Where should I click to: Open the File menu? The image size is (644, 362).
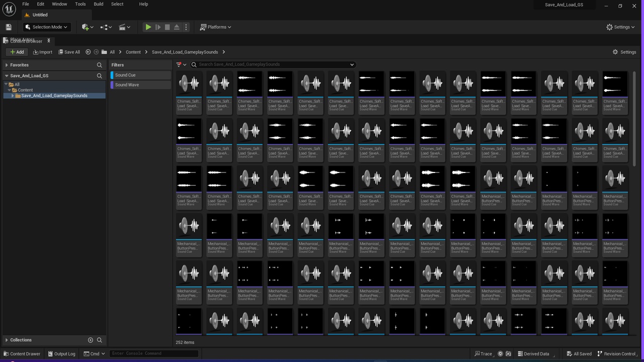pyautogui.click(x=26, y=4)
